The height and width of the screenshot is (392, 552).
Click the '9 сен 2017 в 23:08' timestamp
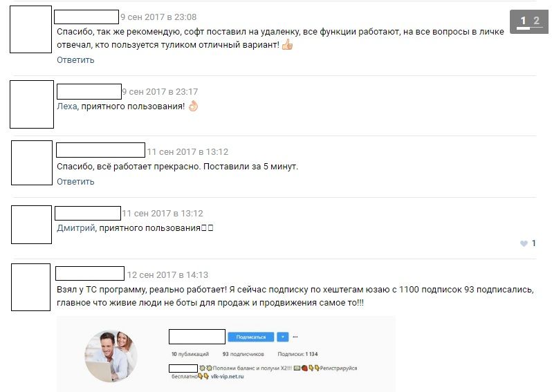[x=158, y=17]
